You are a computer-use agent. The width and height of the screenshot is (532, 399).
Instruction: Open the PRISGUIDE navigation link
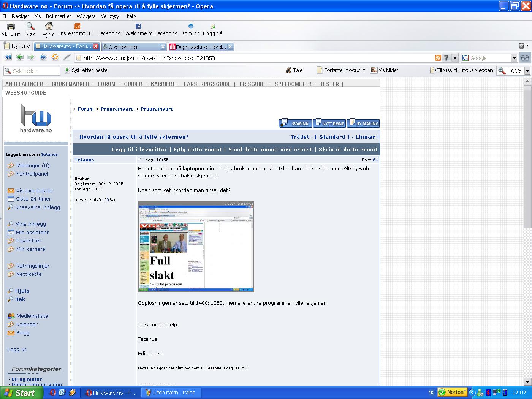(253, 84)
